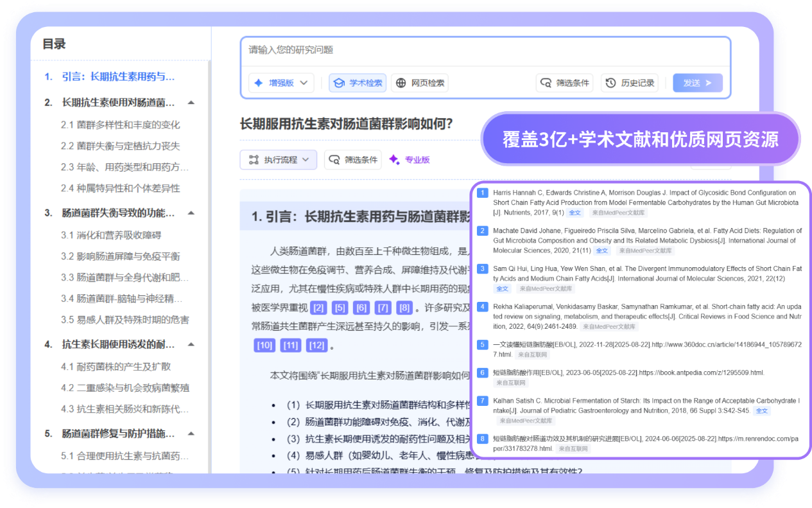Click the diamond icon on the 增强版 selector
The image size is (812, 508).
coord(258,83)
